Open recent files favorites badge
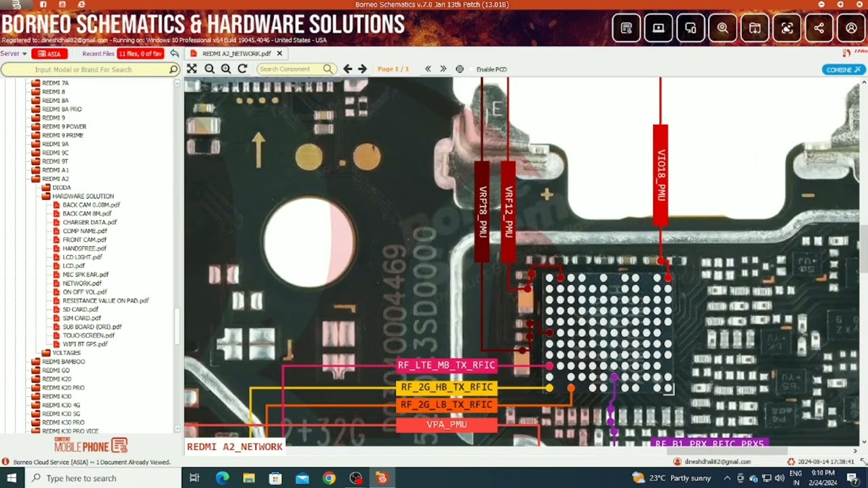This screenshot has height=488, width=868. 140,54
